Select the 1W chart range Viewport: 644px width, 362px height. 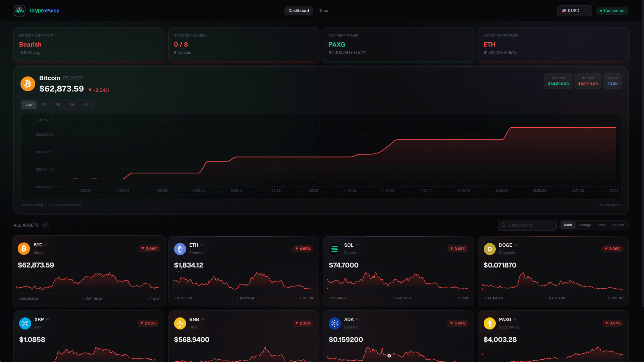pos(58,105)
